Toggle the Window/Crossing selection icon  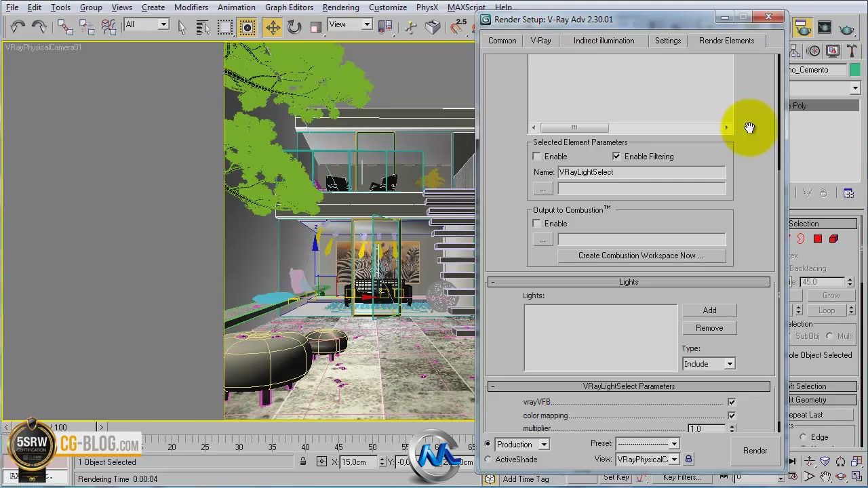(248, 27)
